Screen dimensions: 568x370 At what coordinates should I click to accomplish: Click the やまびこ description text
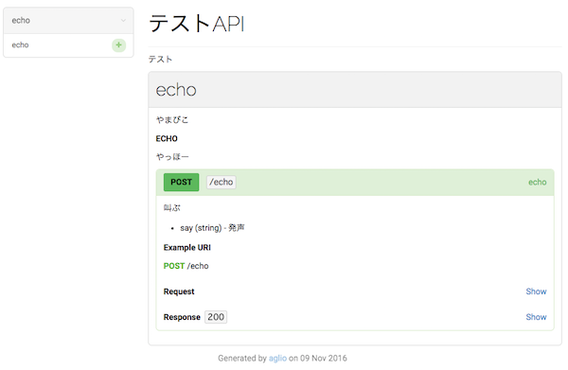172,120
